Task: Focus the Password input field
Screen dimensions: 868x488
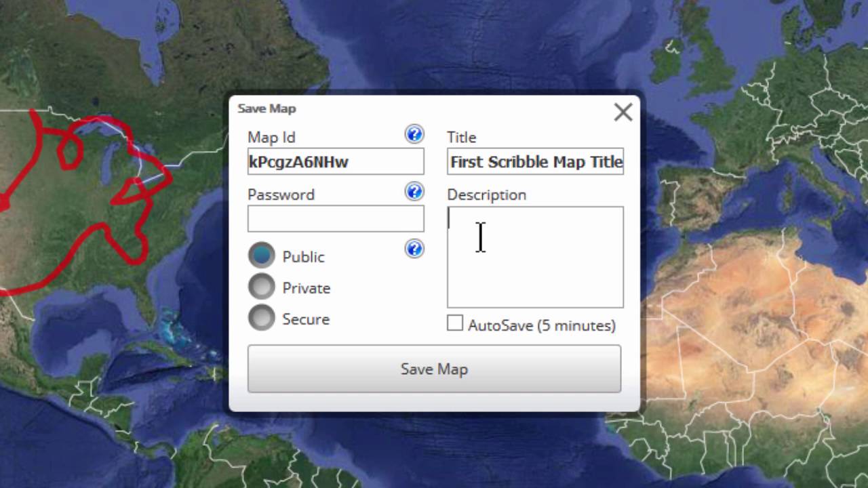Action: (336, 219)
